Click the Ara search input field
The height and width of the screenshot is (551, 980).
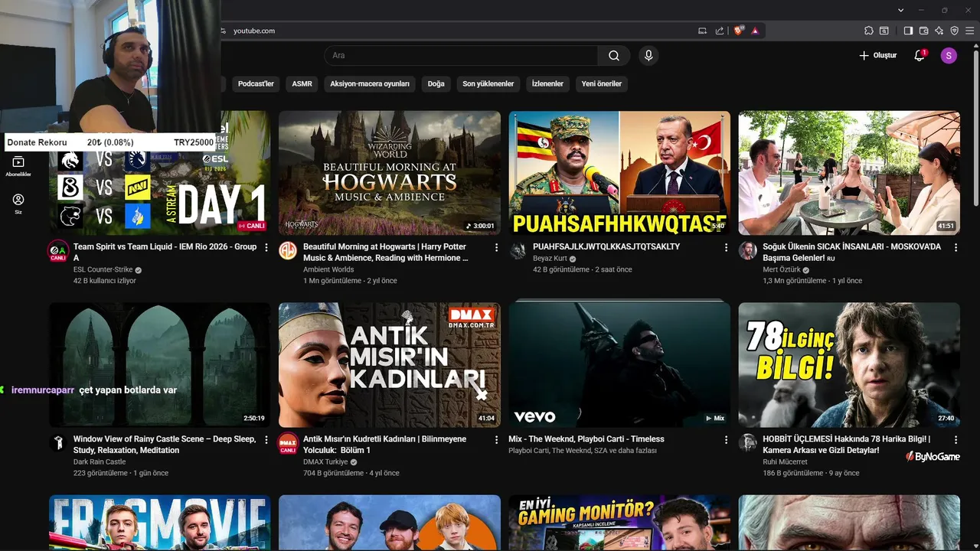coord(461,55)
